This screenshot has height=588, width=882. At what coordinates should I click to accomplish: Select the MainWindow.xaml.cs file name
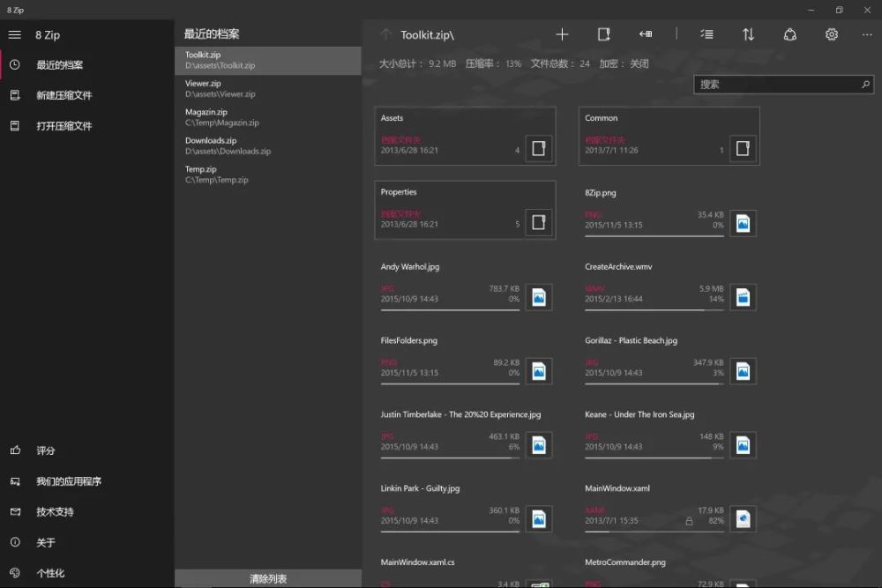pos(417,562)
